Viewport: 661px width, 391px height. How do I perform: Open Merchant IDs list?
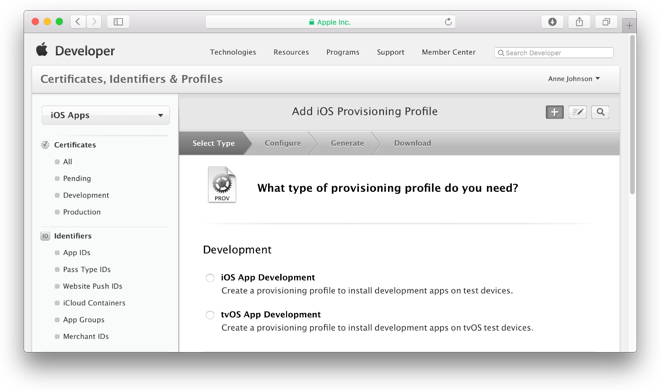click(86, 336)
